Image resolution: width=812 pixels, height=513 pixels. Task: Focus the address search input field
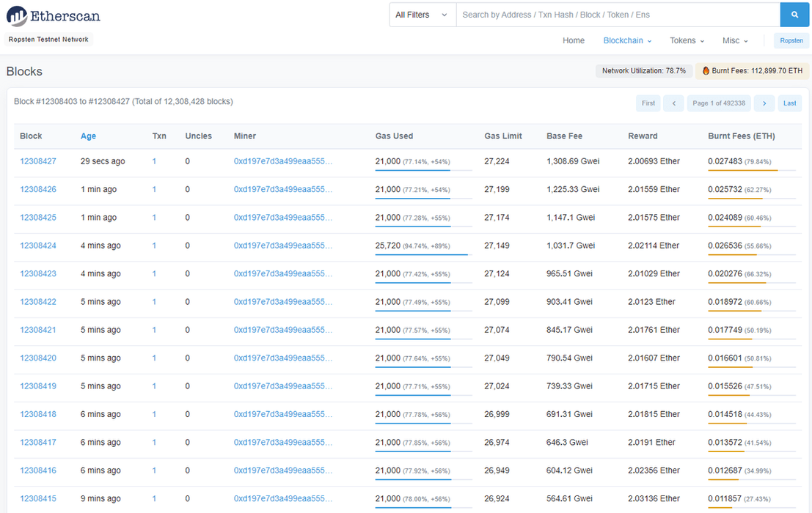tap(618, 15)
